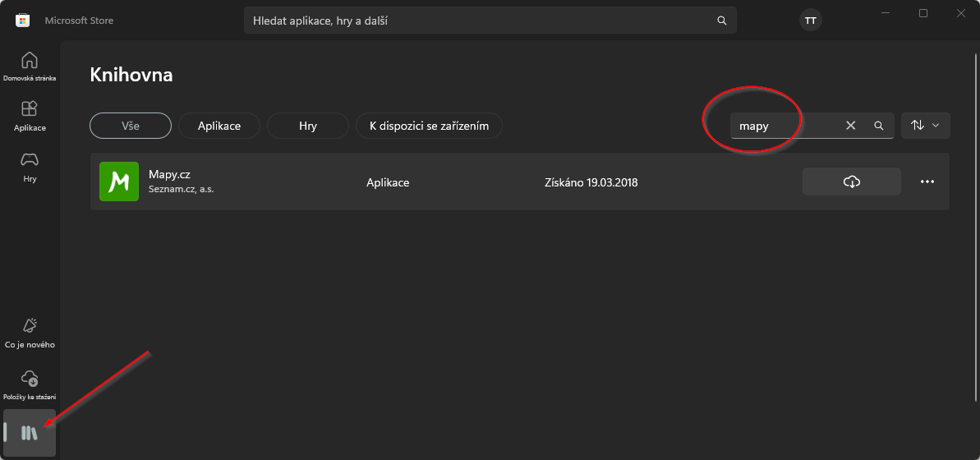
Task: Select the K dispozici se zařízením filter
Action: [x=429, y=126]
